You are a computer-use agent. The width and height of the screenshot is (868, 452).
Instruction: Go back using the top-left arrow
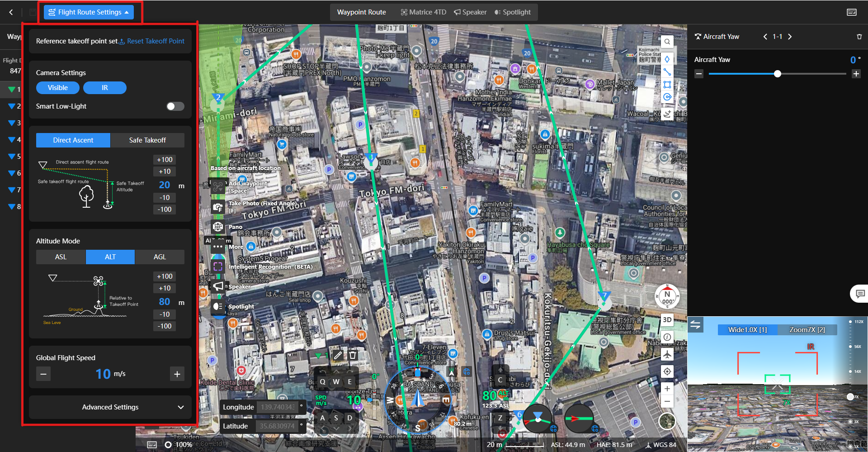(11, 12)
